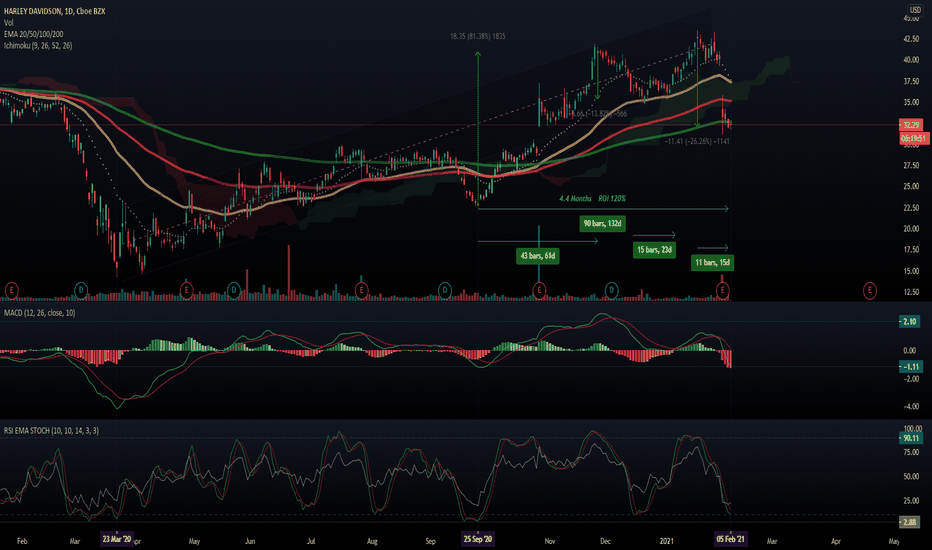Select the Ichimoku (9, 26, 52, 26) legend
This screenshot has height=550, width=932.
click(x=38, y=45)
